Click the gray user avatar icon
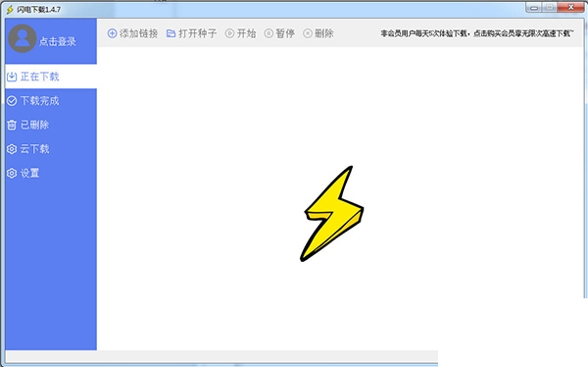The height and width of the screenshot is (367, 588). 23,38
